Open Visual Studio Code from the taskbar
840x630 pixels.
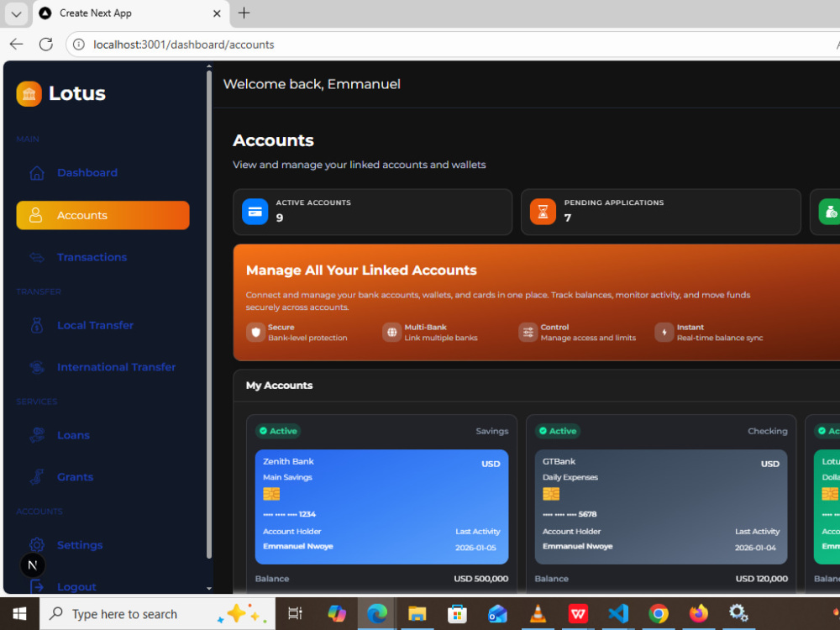tap(617, 613)
